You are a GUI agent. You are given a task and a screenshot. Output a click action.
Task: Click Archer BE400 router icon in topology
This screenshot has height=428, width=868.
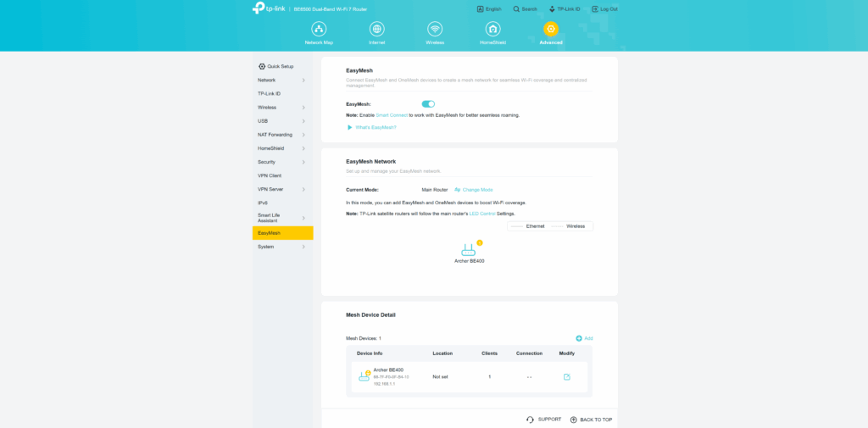coord(468,250)
